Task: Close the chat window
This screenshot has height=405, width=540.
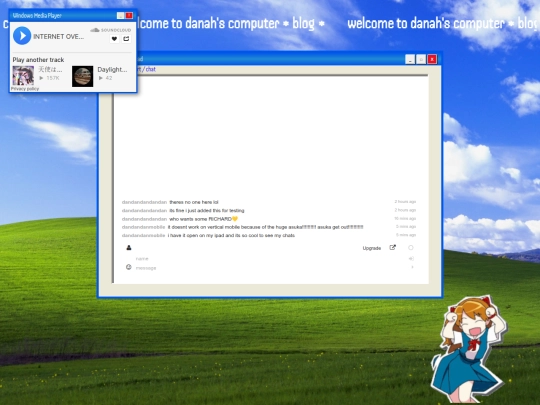Action: [x=432, y=60]
